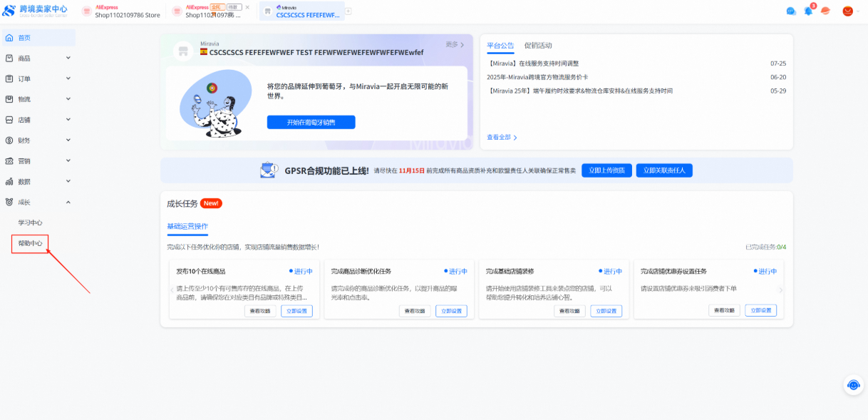
Task: Click the 首页 home icon in sidebar
Action: pos(9,38)
